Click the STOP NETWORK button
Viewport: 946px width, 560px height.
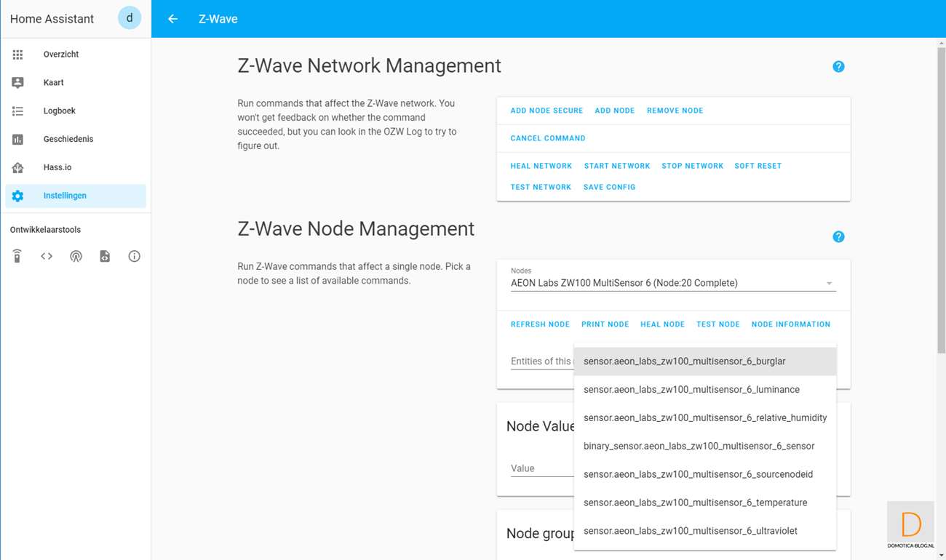[x=693, y=166]
